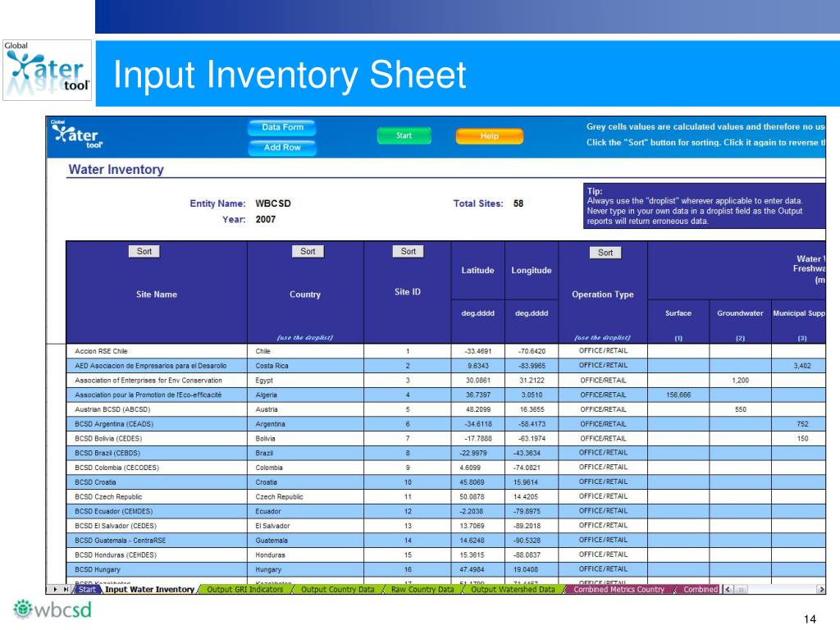Select the Input Water Inventory tab
Image resolution: width=840 pixels, height=630 pixels.
[149, 589]
